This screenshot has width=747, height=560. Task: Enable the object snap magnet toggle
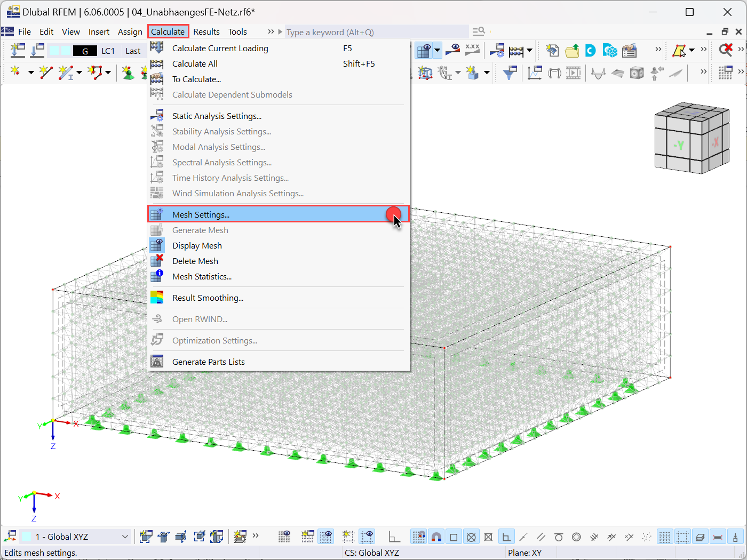pos(436,536)
